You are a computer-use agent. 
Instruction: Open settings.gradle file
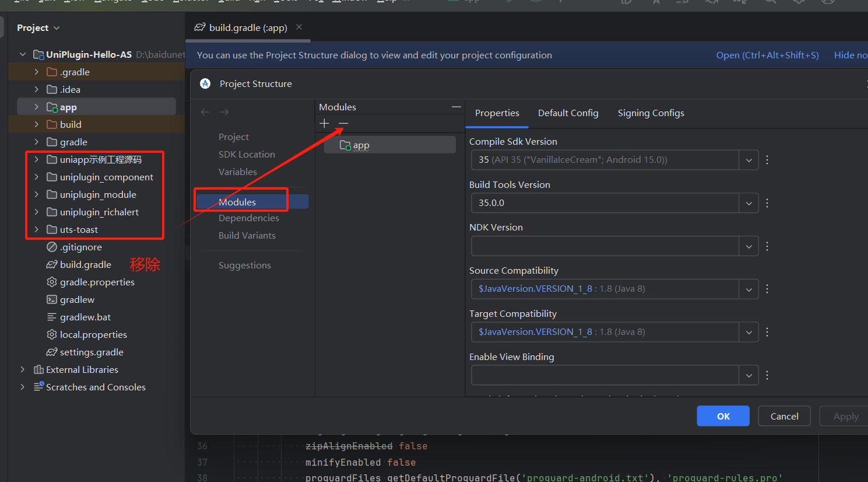[x=85, y=352]
